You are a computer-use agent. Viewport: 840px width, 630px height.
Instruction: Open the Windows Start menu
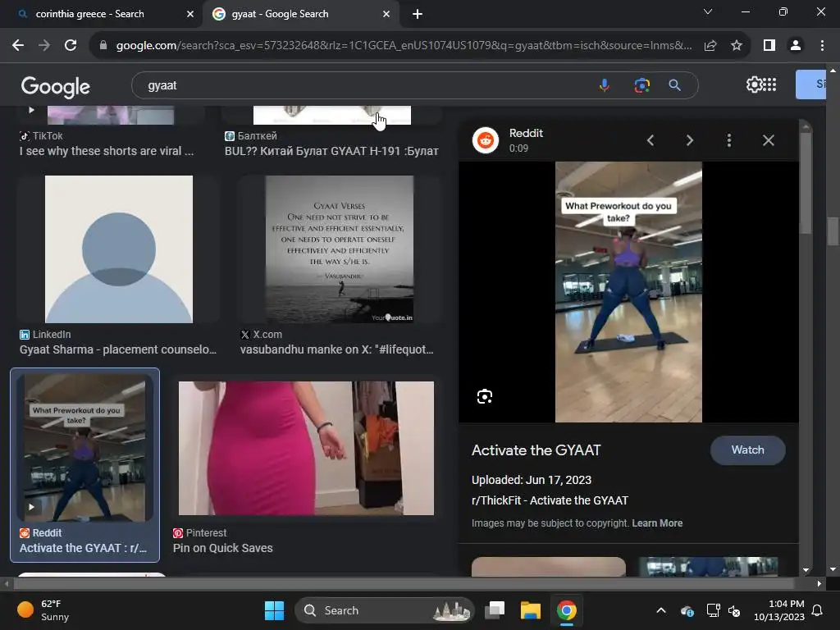274,610
